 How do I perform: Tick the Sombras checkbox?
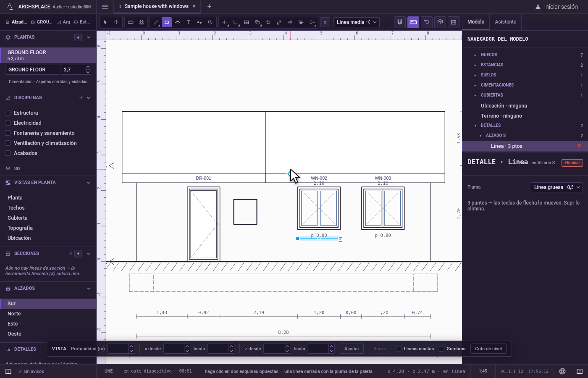click(x=442, y=349)
